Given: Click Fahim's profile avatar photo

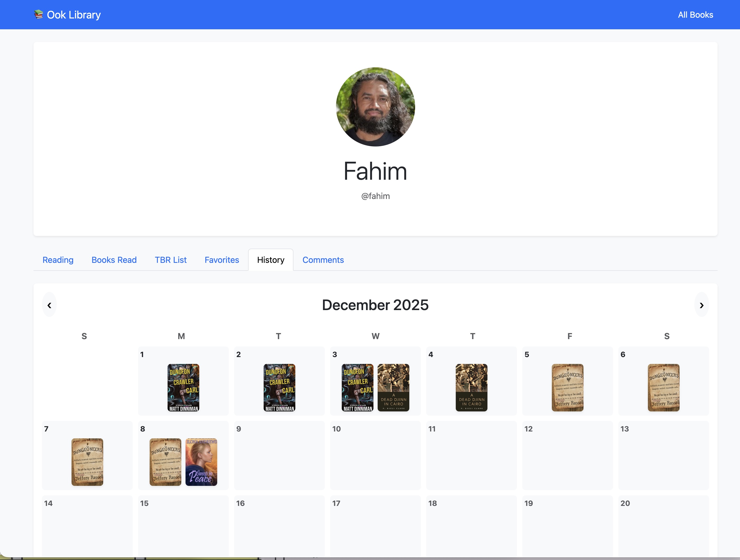Looking at the screenshot, I should (375, 107).
